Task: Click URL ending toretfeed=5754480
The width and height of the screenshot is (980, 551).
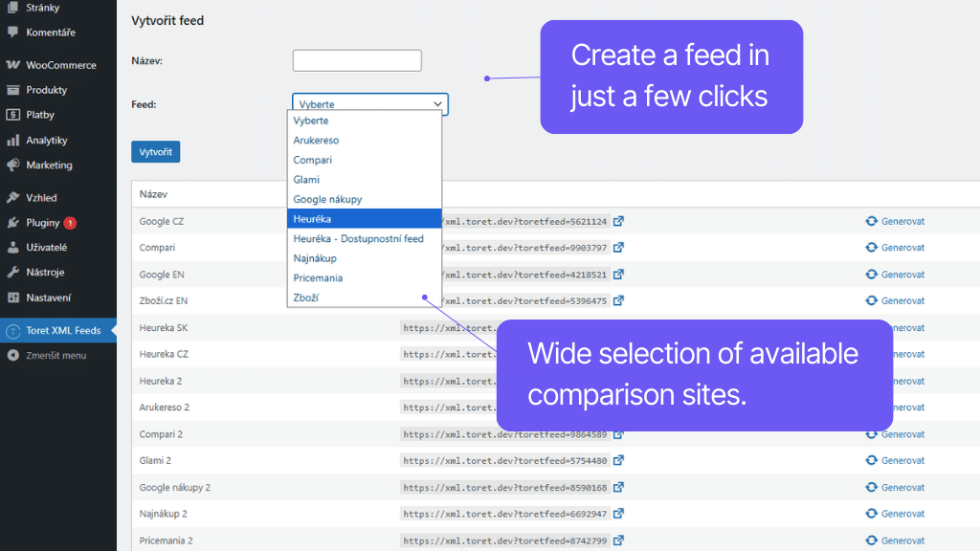Action: (x=505, y=460)
